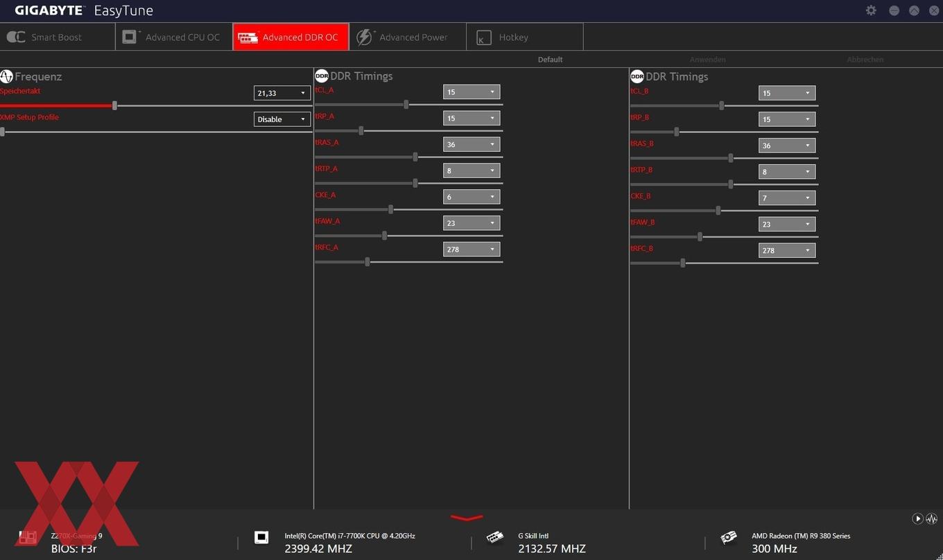Image resolution: width=943 pixels, height=560 pixels.
Task: Click the tRP_B slider handle
Action: [x=677, y=132]
